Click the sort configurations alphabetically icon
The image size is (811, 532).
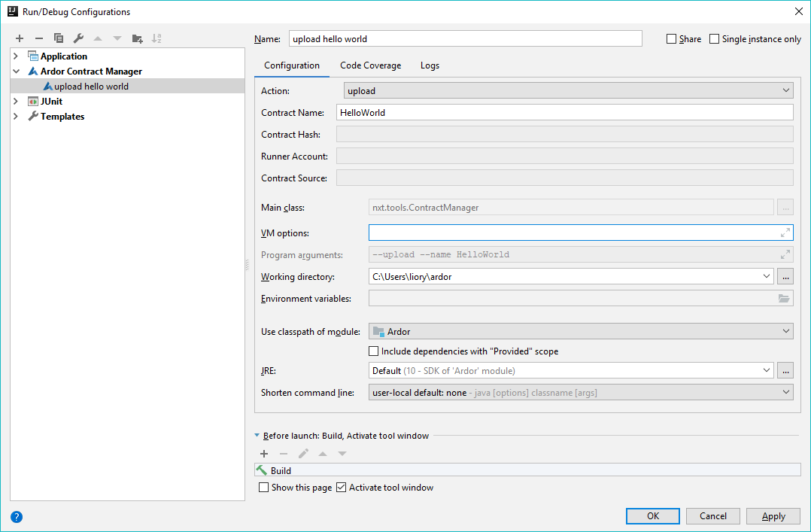coord(156,38)
